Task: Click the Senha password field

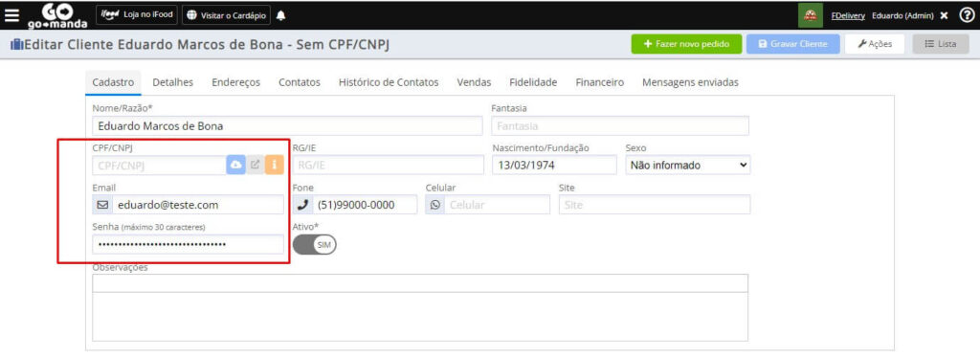Action: coord(188,244)
